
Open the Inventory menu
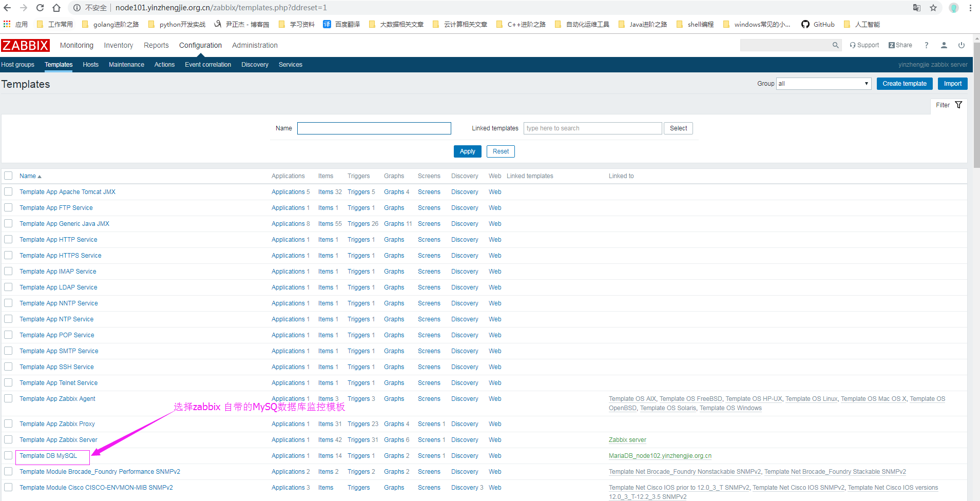pos(119,45)
